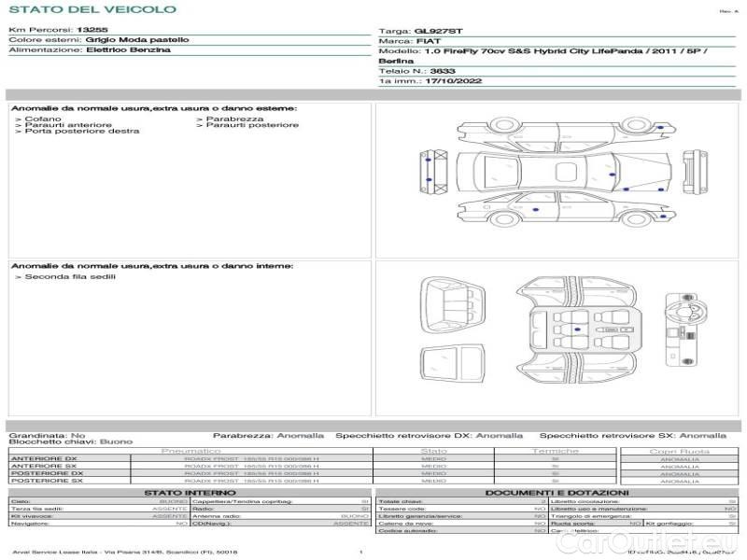This screenshot has width=747, height=560.
Task: Click the 'Pneumatico' column header
Action: (x=190, y=451)
